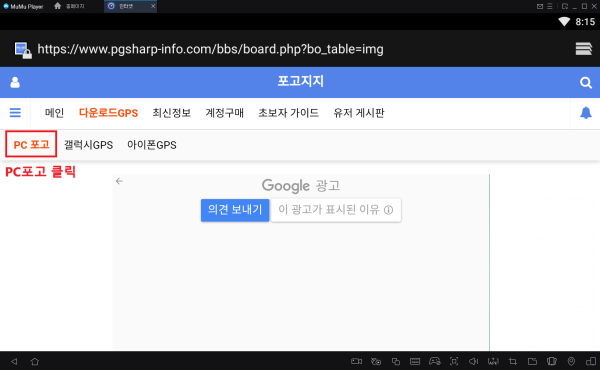Image resolution: width=600 pixels, height=370 pixels.
Task: Click the last icon in bottom toolbar
Action: point(591,361)
